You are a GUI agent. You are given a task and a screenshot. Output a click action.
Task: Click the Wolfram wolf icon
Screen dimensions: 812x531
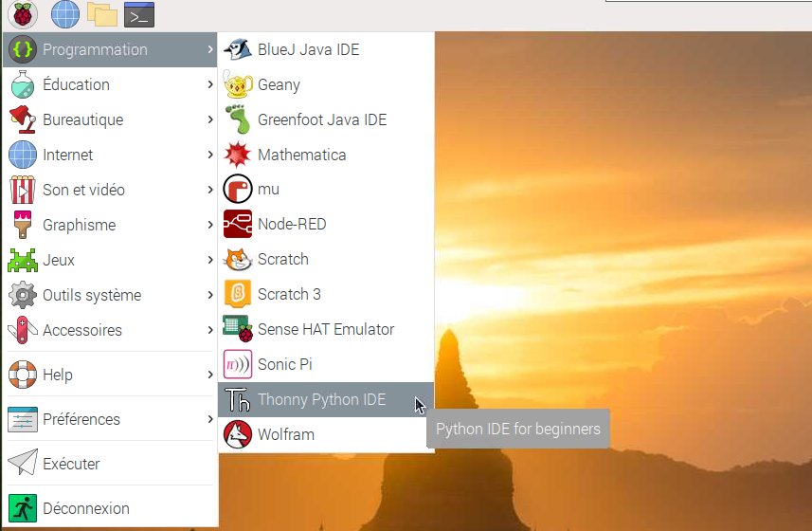click(x=237, y=434)
